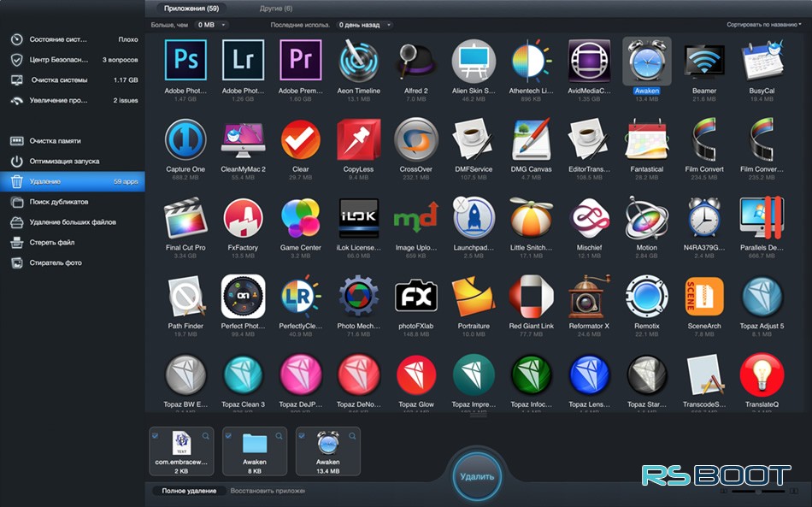The image size is (812, 507).
Task: Choose the Portraiture app icon
Action: 474,297
